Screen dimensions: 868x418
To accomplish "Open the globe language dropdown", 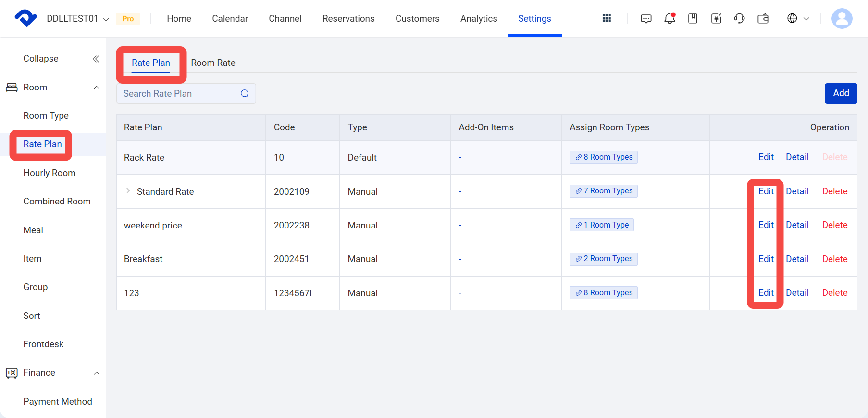I will point(798,18).
